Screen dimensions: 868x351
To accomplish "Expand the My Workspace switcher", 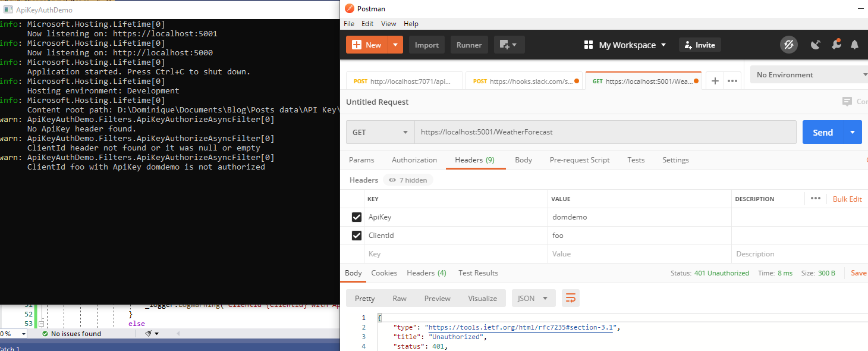I will click(625, 45).
